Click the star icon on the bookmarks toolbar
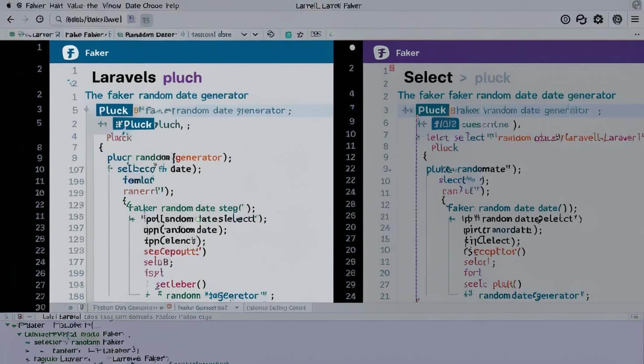The height and width of the screenshot is (364, 644). pyautogui.click(x=300, y=34)
